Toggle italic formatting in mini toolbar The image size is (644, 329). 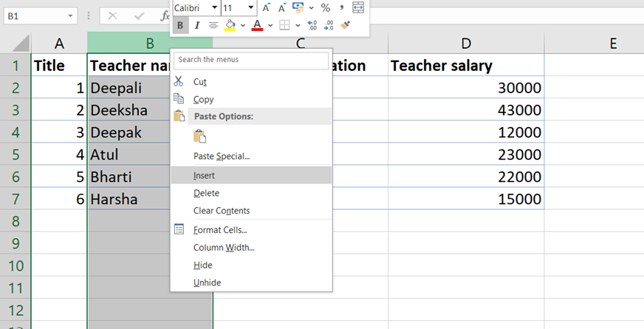pos(196,25)
